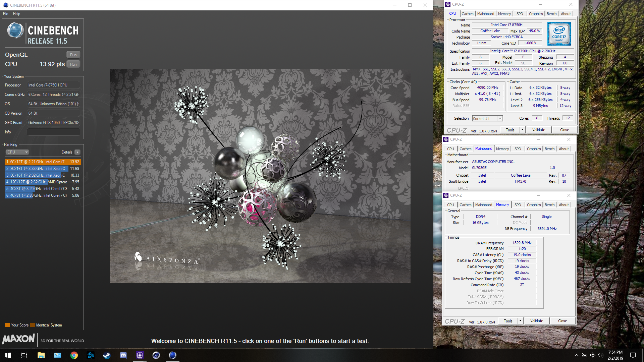Click Close button in top CPU-Z window
Screen dimensions: 644x362
point(565,130)
